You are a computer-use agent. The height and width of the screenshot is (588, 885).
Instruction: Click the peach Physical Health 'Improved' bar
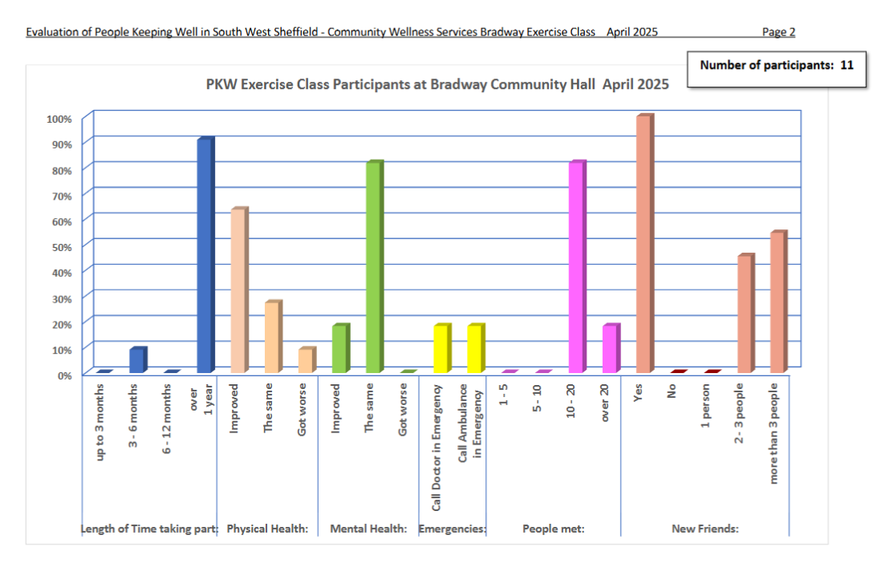(238, 290)
